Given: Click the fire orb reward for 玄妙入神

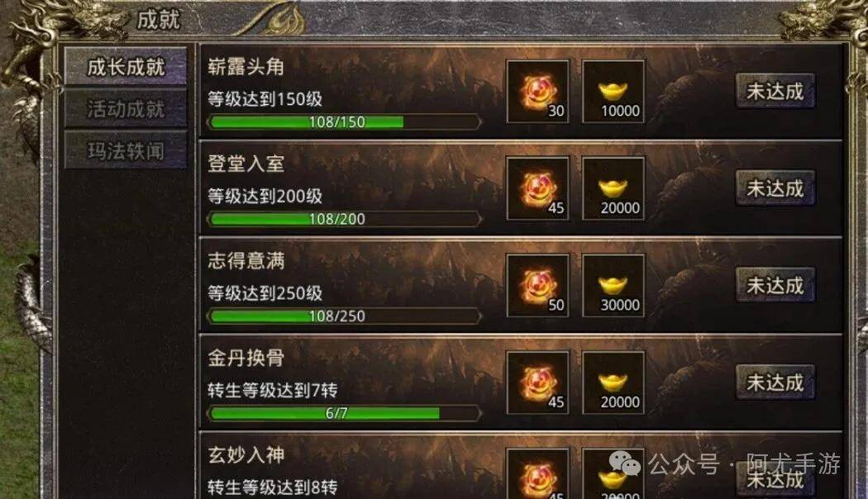Looking at the screenshot, I should [x=537, y=473].
